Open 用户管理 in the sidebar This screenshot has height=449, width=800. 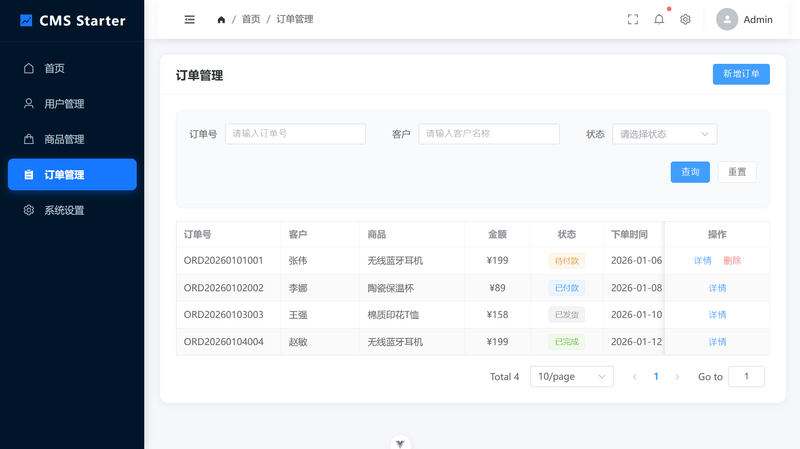72,104
